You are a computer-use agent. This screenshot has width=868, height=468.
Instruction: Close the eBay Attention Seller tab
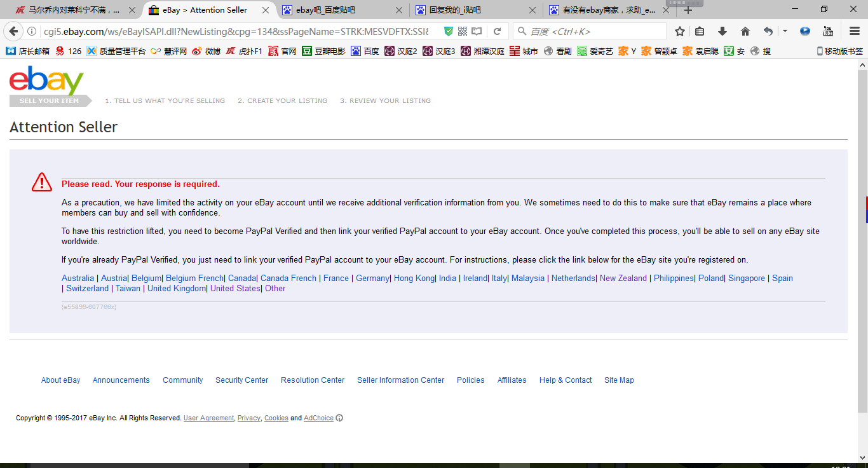pyautogui.click(x=264, y=10)
